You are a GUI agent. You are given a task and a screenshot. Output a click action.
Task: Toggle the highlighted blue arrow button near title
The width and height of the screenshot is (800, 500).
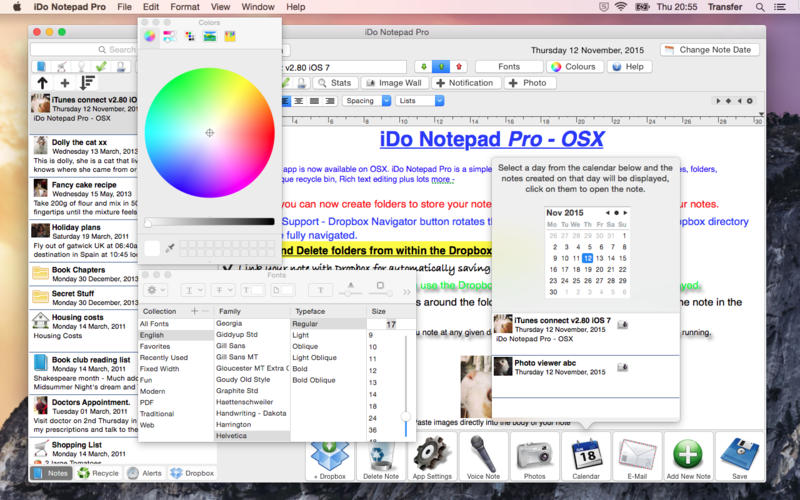pyautogui.click(x=441, y=66)
